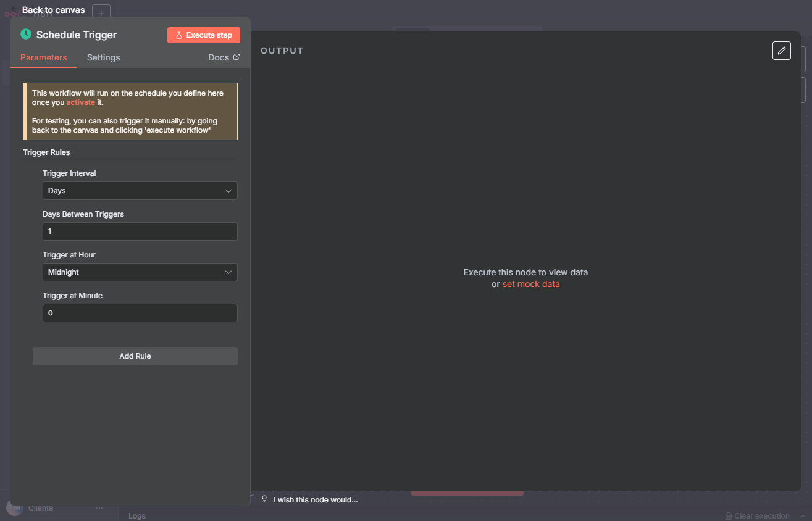The height and width of the screenshot is (521, 812).
Task: Click the flask icon on Execute step
Action: [x=179, y=35]
